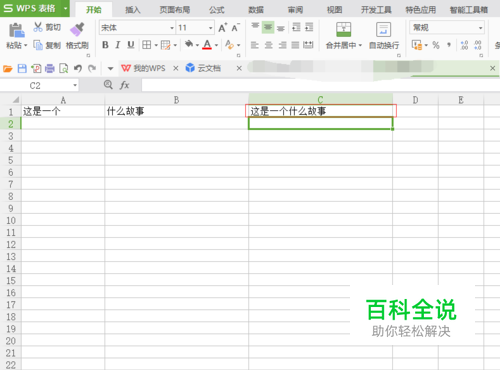Open the font name dropdown
Image resolution: width=500 pixels, height=370 pixels.
pos(172,28)
